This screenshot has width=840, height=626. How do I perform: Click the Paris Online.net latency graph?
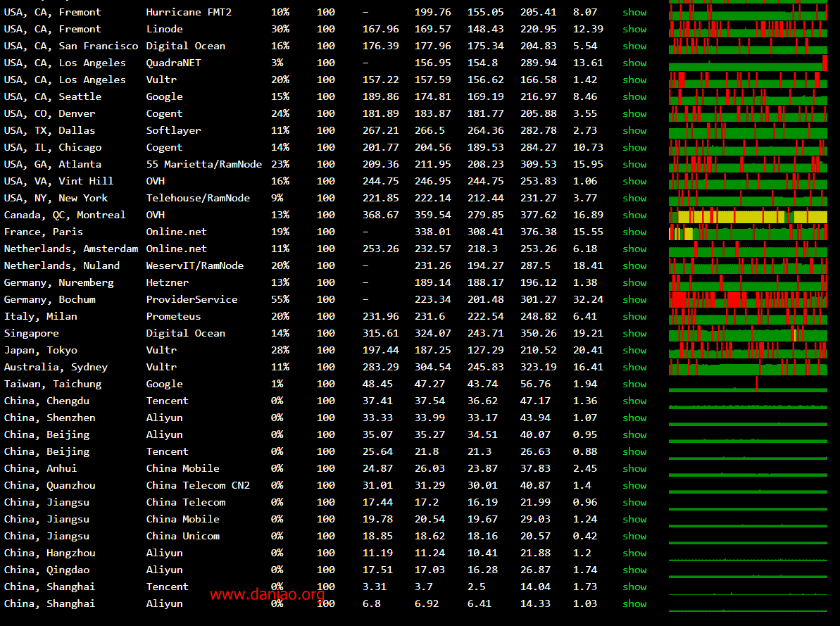(x=748, y=232)
